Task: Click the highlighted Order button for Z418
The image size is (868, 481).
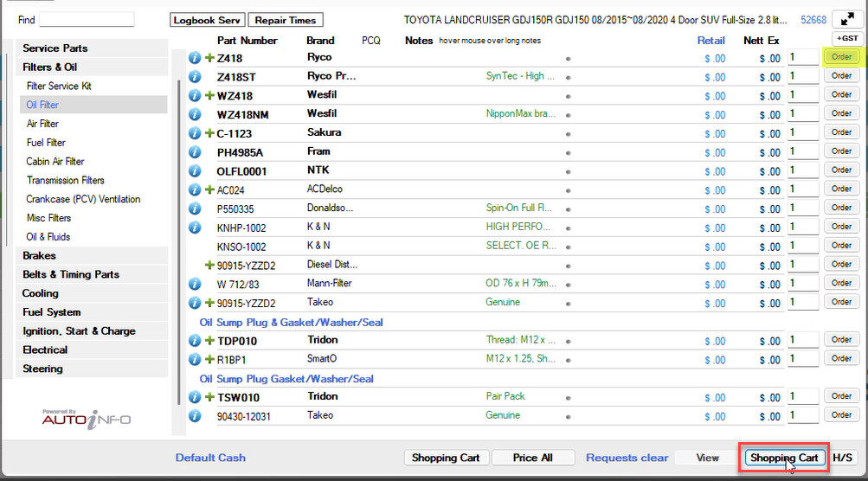Action: (x=841, y=56)
